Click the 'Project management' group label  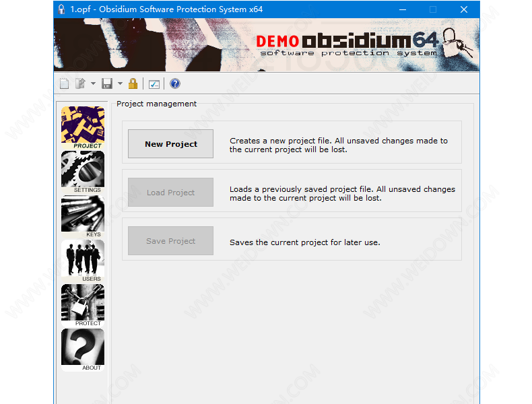tap(156, 104)
